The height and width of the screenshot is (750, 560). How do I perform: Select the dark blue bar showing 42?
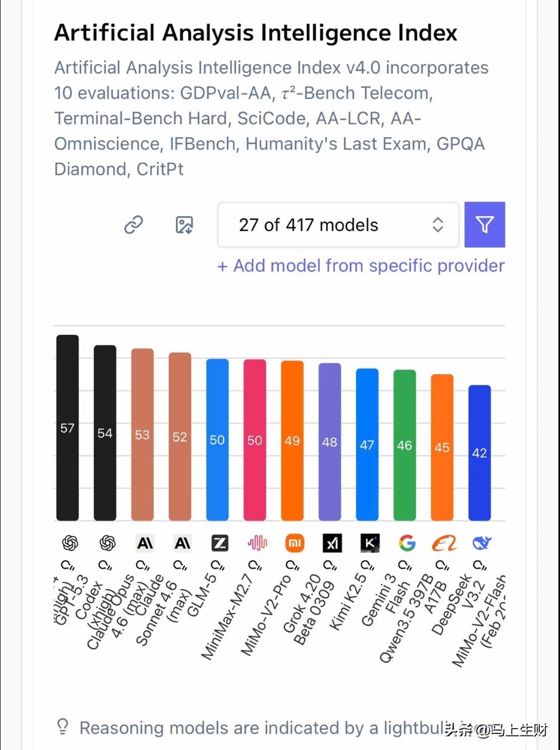(480, 452)
